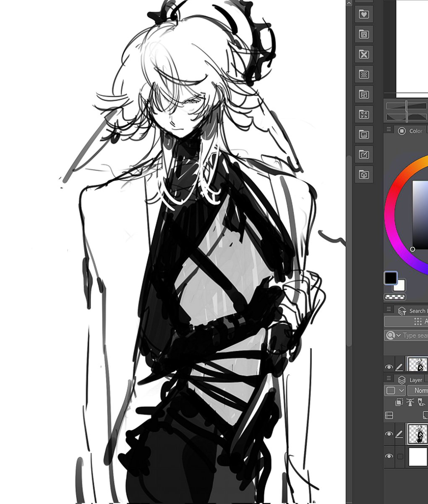Switch to the Color tab
Screen dimensions: 428x504
(x=411, y=131)
